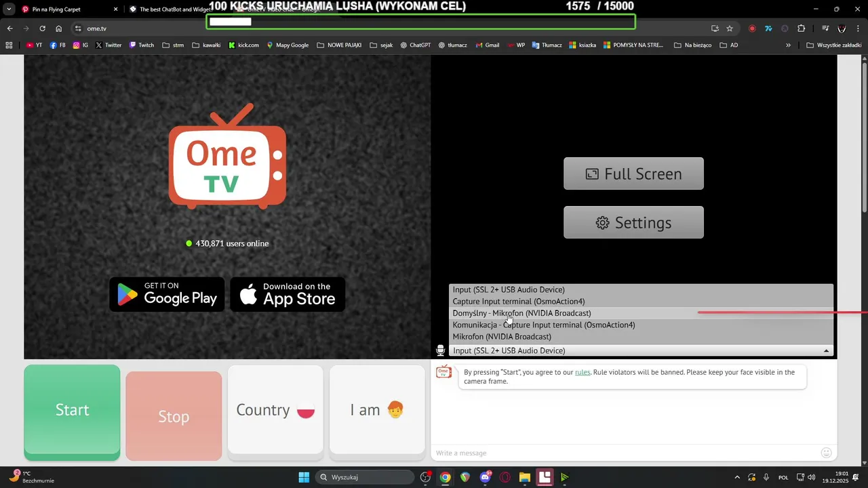
Task: Show more bookmarks via the overflow chevron
Action: pos(788,45)
